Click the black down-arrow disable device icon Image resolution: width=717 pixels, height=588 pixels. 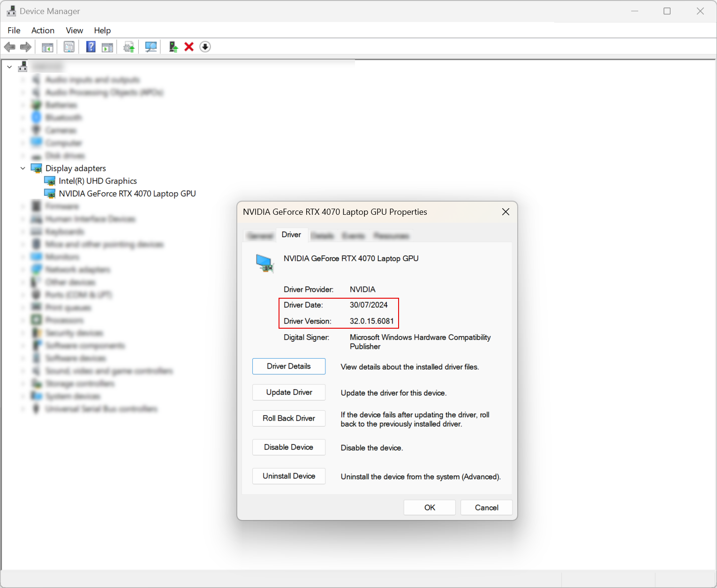tap(205, 47)
